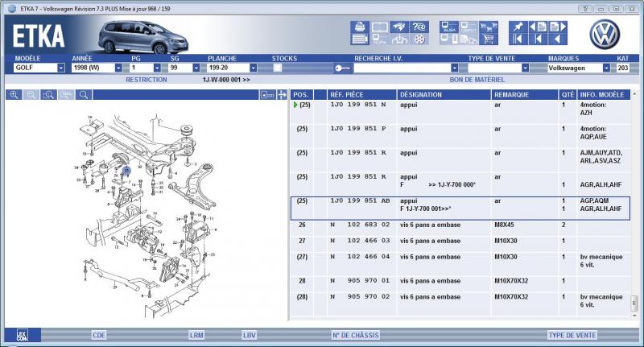The width and height of the screenshot is (644, 347).
Task: Open the RECHERCHE I.V. dropdown arrow
Action: pos(454,68)
